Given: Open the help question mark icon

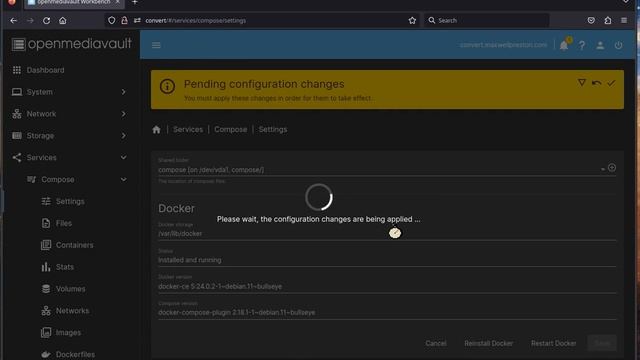Looking at the screenshot, I should pos(582,45).
